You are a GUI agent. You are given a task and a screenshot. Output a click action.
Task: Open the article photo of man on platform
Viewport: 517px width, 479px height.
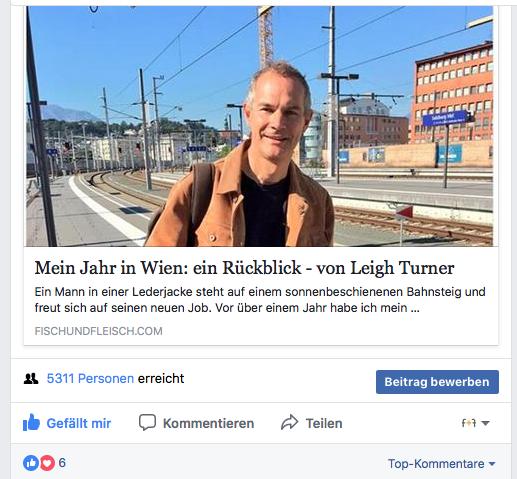point(260,126)
